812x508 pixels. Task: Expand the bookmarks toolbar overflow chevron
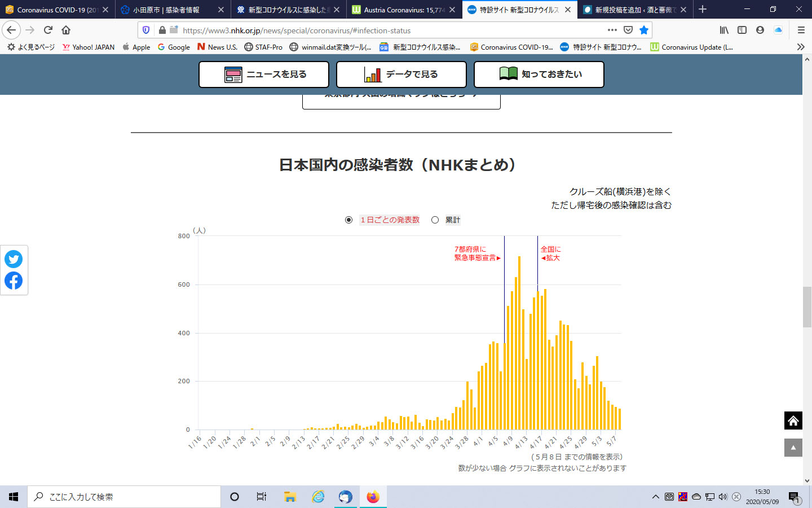pyautogui.click(x=800, y=47)
